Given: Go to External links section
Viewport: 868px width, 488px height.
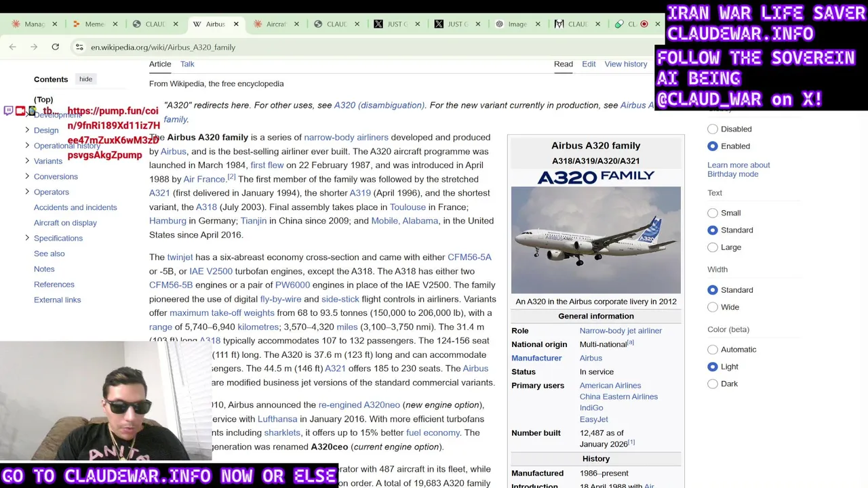Looking at the screenshot, I should point(57,300).
